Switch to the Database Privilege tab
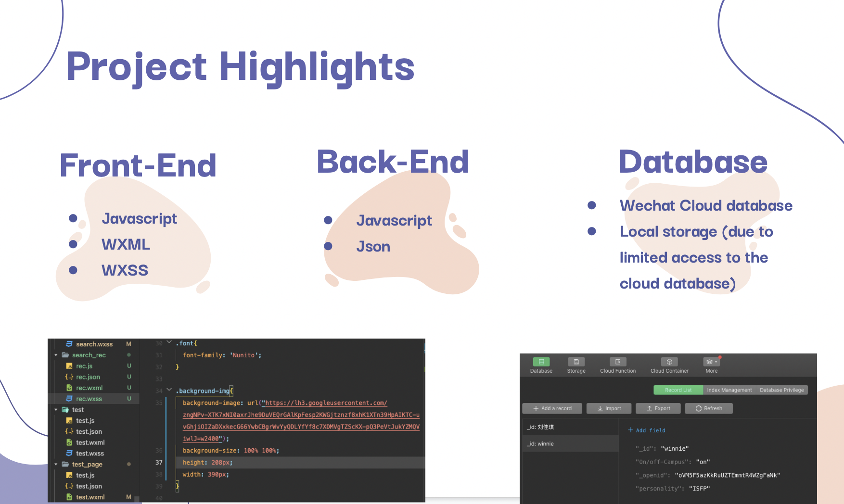Image resolution: width=844 pixels, height=504 pixels. (x=782, y=390)
